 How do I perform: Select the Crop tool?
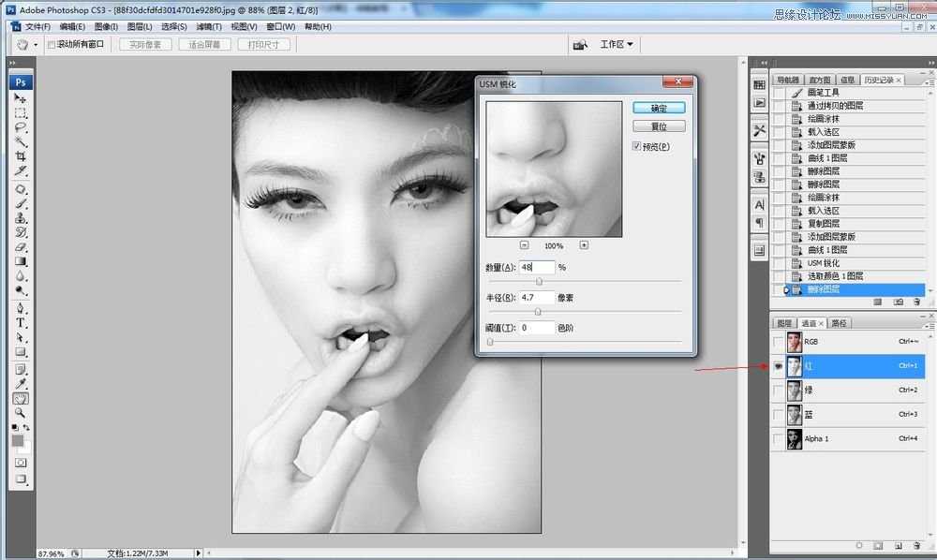coord(21,155)
